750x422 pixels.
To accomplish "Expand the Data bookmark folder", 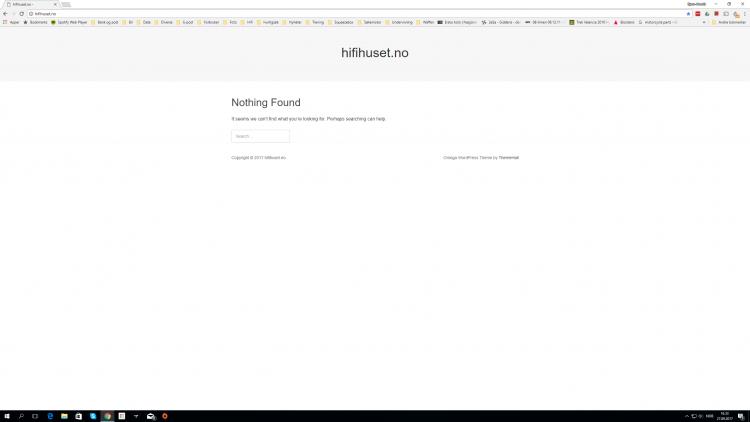I will [x=143, y=22].
